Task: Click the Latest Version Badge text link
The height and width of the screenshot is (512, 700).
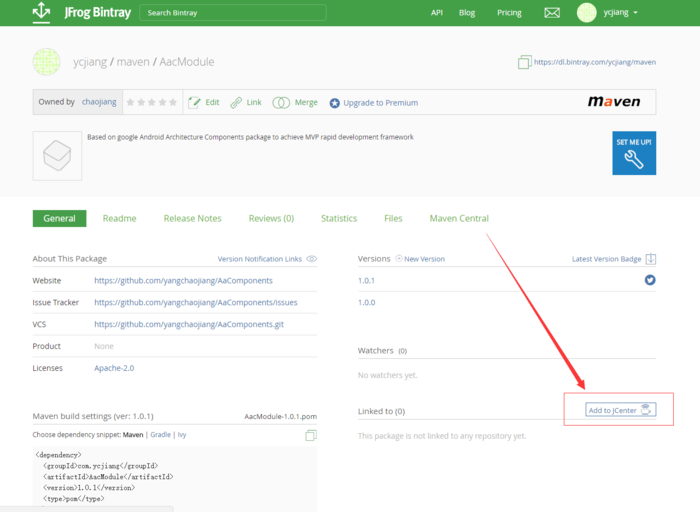Action: click(606, 259)
